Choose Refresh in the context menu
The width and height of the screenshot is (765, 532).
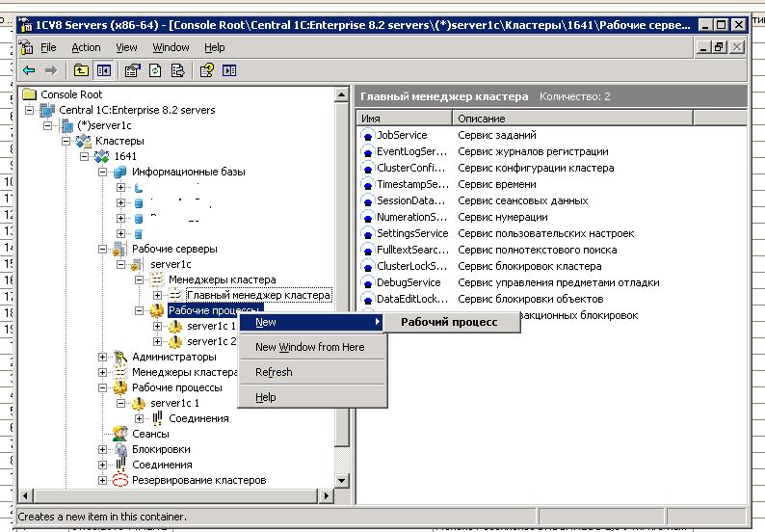(311, 372)
